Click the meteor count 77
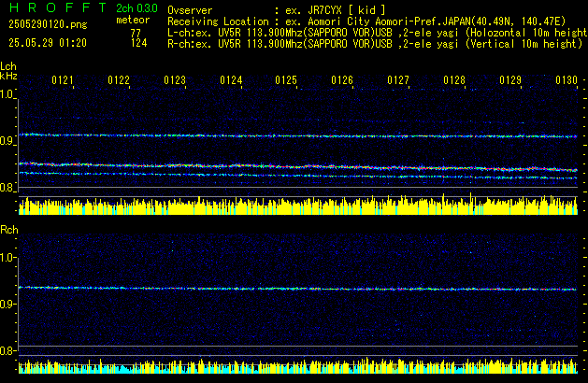This screenshot has width=588, height=383. [x=136, y=33]
